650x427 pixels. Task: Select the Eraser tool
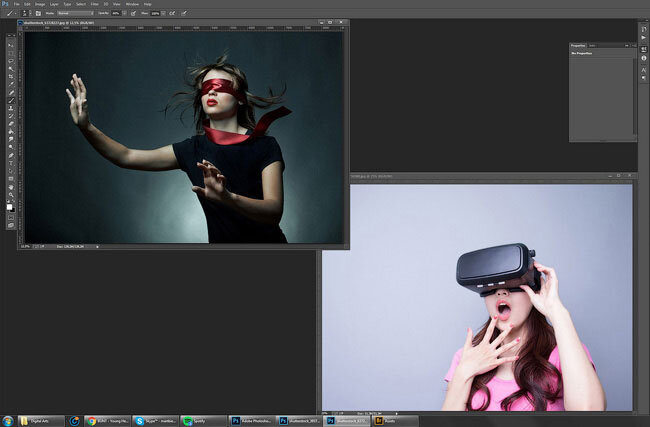coord(11,125)
